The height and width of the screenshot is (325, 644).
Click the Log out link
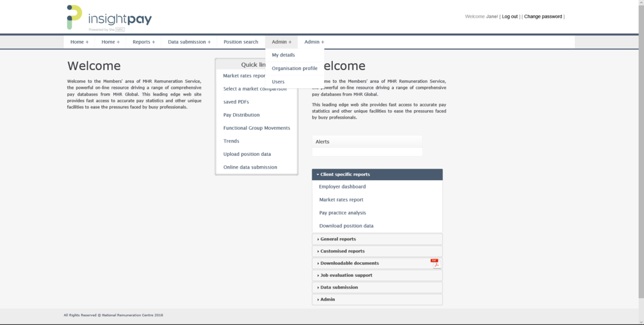click(509, 16)
